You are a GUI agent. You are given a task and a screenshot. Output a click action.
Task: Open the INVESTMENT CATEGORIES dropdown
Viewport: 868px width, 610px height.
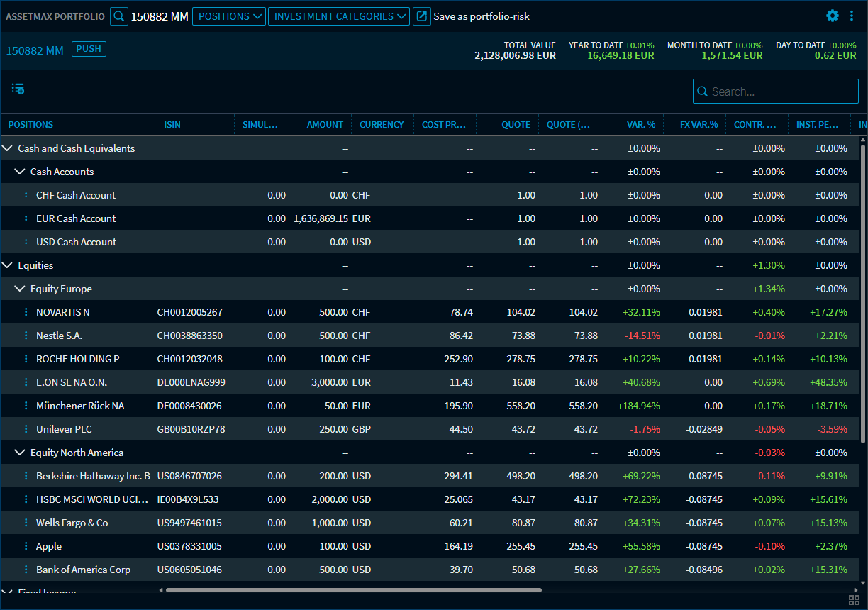tap(338, 16)
